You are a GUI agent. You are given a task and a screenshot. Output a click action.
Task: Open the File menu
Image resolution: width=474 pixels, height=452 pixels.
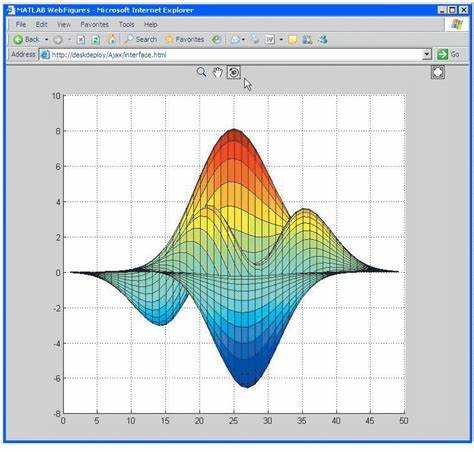coord(21,24)
